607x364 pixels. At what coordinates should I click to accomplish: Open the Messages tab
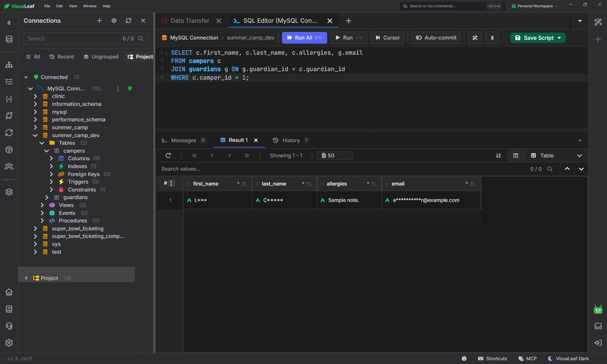[183, 140]
